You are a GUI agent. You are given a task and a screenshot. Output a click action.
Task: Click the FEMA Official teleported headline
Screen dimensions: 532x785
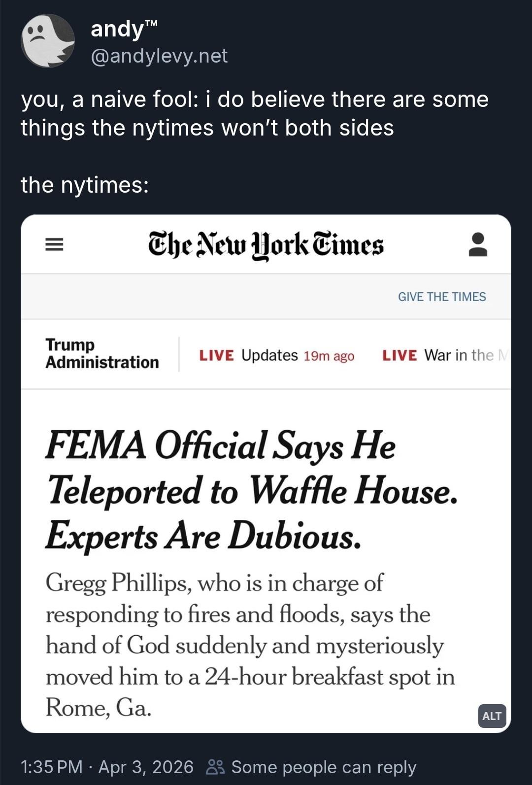pos(251,489)
